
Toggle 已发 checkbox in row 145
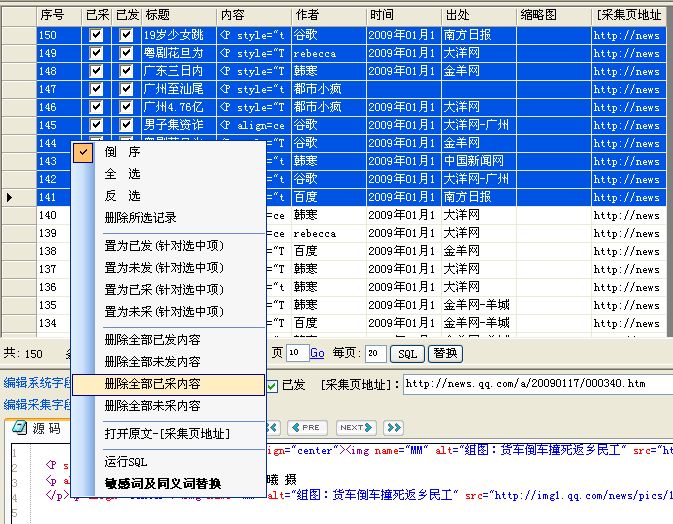tap(126, 125)
